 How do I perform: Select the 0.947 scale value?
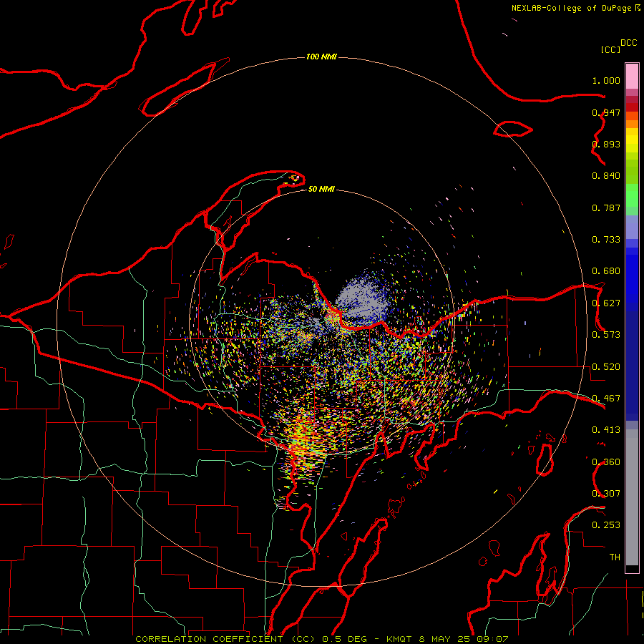click(x=606, y=112)
